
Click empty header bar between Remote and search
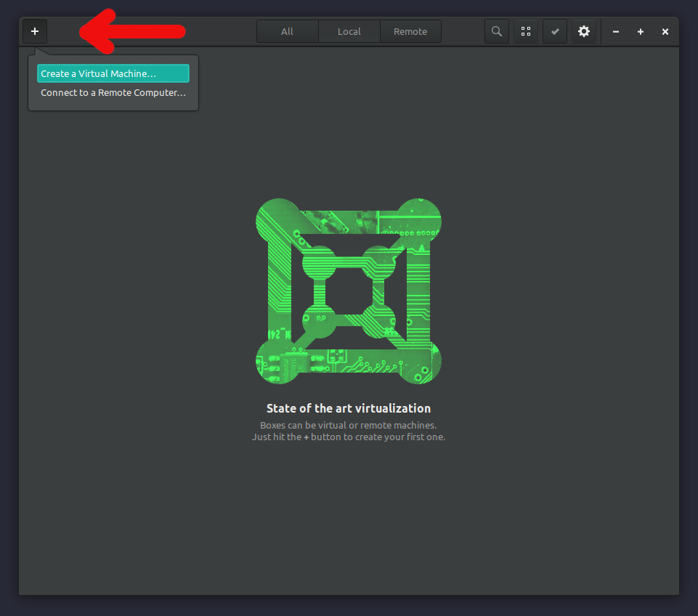point(463,31)
